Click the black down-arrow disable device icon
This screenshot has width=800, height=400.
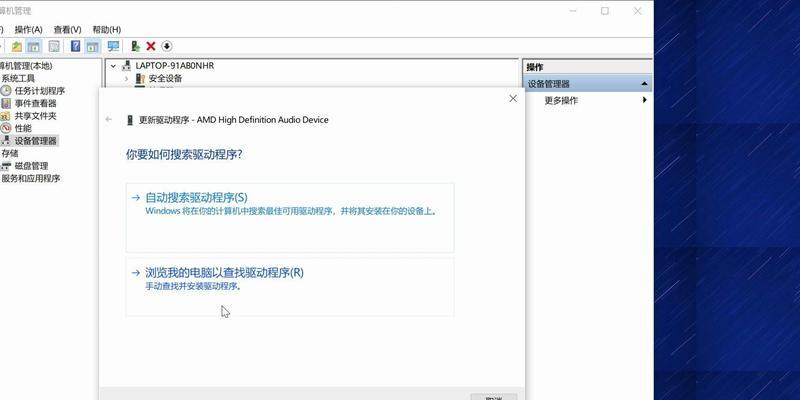pyautogui.click(x=167, y=46)
